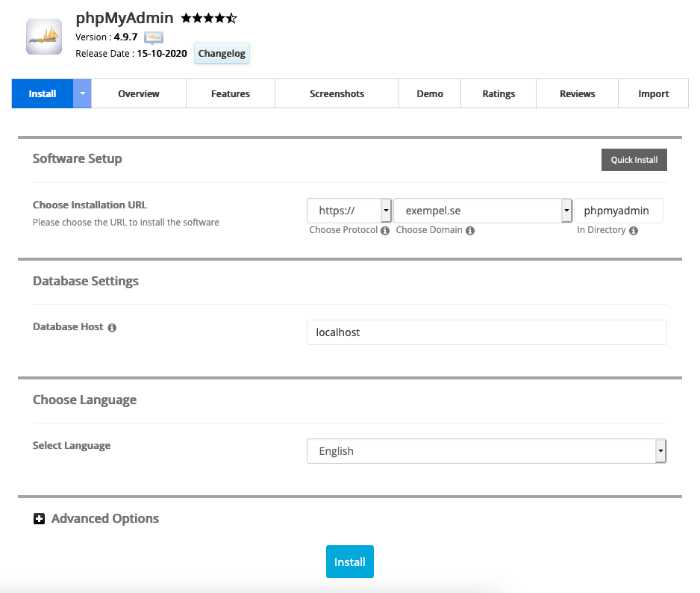Open the Screenshots tab
Screen dimensions: 700x593
tap(337, 94)
